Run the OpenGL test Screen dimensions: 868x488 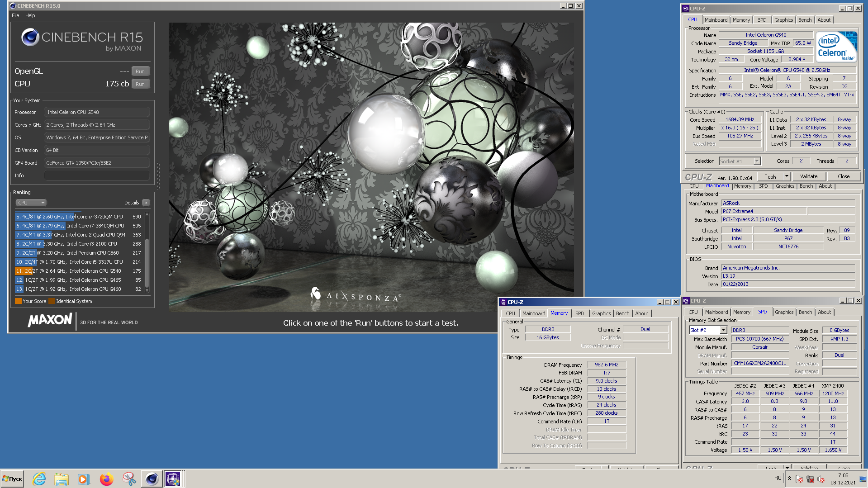point(140,71)
